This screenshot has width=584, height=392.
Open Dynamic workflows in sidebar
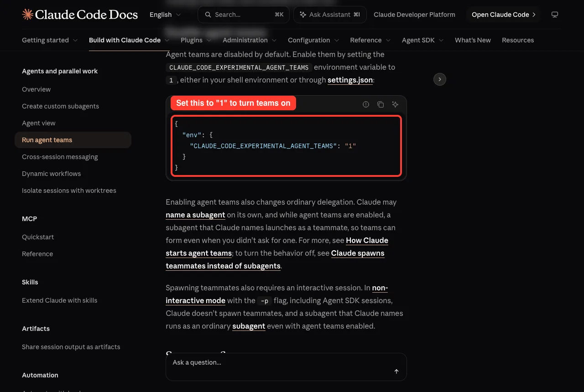[x=52, y=174]
